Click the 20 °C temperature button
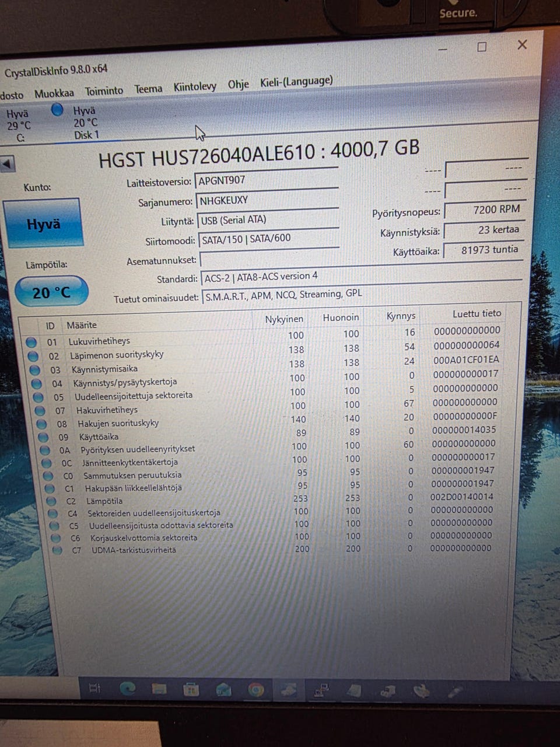The width and height of the screenshot is (560, 747). [51, 292]
